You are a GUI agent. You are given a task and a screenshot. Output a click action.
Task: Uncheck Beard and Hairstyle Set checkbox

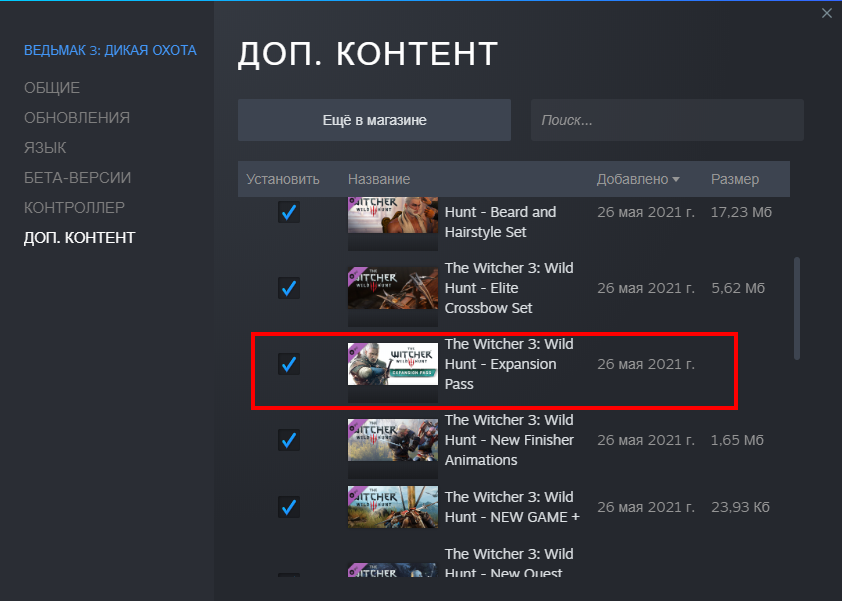click(289, 212)
